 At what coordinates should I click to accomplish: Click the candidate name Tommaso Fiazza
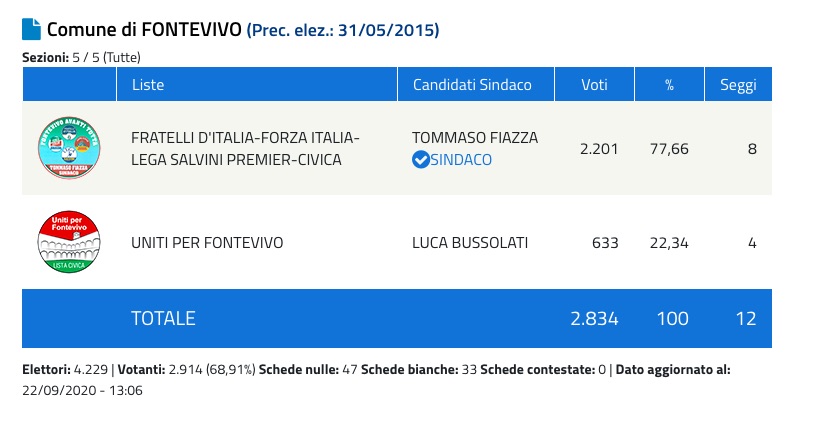pos(475,138)
